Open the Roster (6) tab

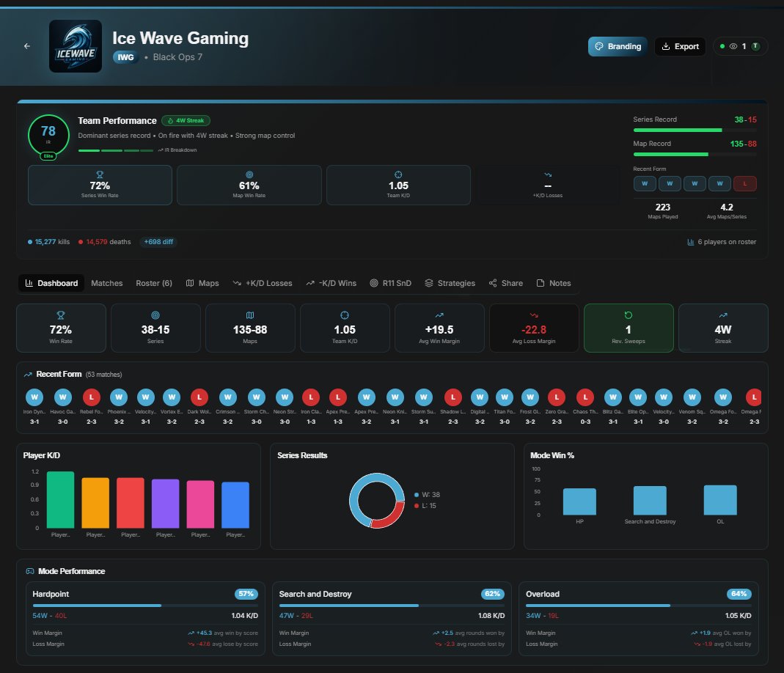[x=154, y=283]
